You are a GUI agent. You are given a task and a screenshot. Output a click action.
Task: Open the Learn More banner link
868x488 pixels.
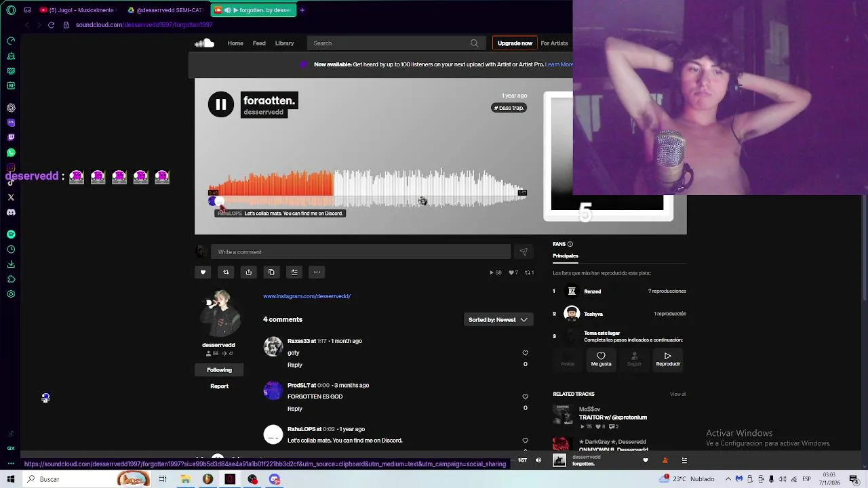pos(559,64)
